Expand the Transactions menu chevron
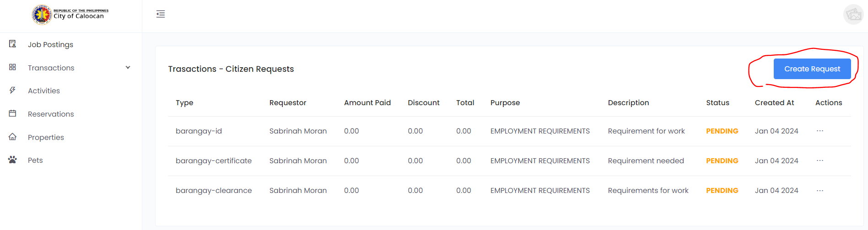The width and height of the screenshot is (868, 230). (x=128, y=68)
